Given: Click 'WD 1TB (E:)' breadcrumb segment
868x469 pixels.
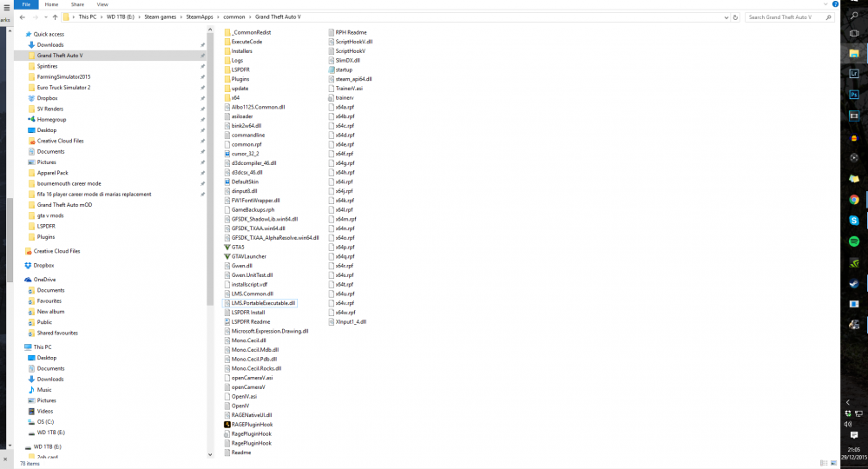Looking at the screenshot, I should point(120,17).
